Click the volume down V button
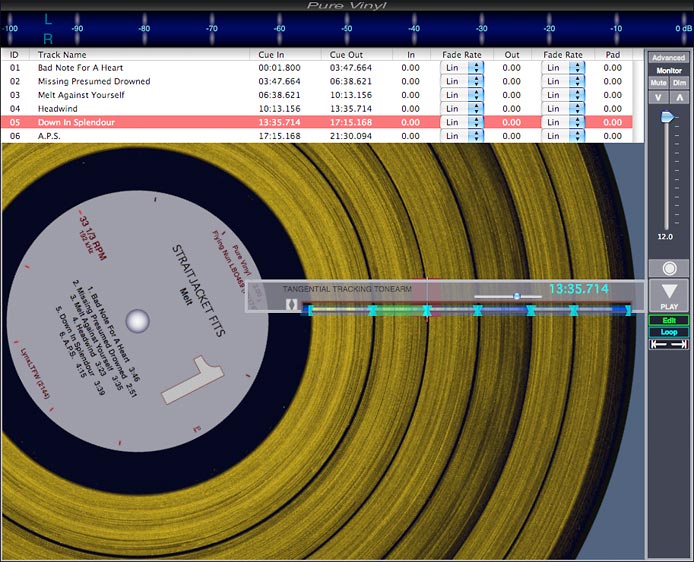 658,97
